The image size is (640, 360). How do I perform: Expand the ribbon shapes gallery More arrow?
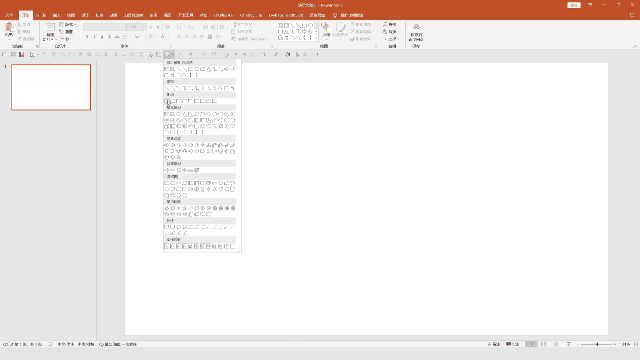(316, 38)
